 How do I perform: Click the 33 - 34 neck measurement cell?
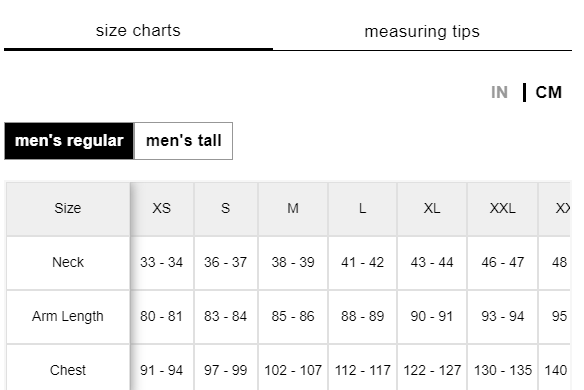tap(162, 262)
